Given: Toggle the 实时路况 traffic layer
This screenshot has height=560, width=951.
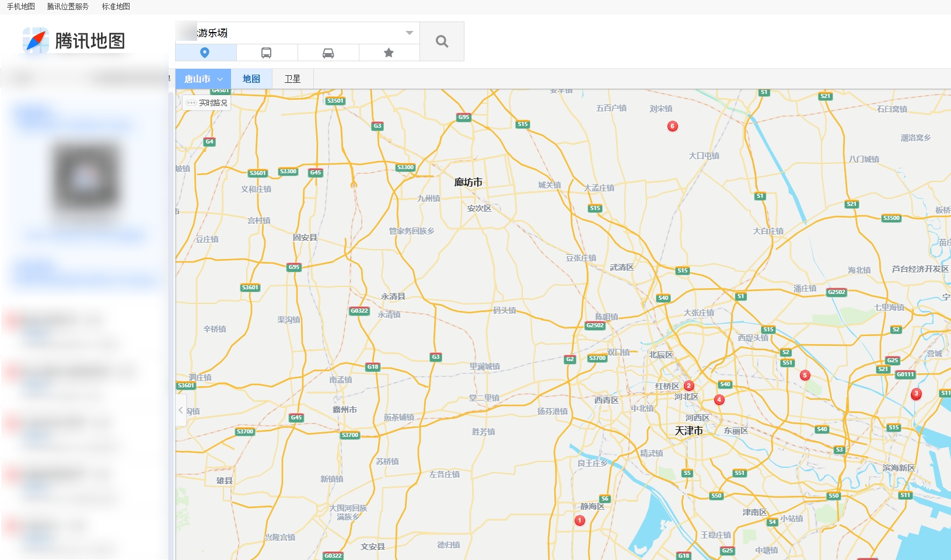Looking at the screenshot, I should point(207,103).
